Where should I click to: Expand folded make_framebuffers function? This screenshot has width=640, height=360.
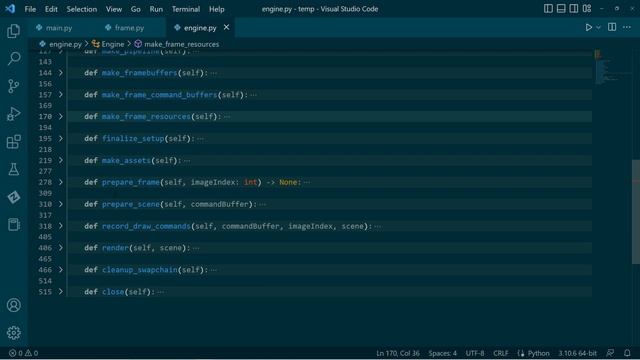coord(61,73)
